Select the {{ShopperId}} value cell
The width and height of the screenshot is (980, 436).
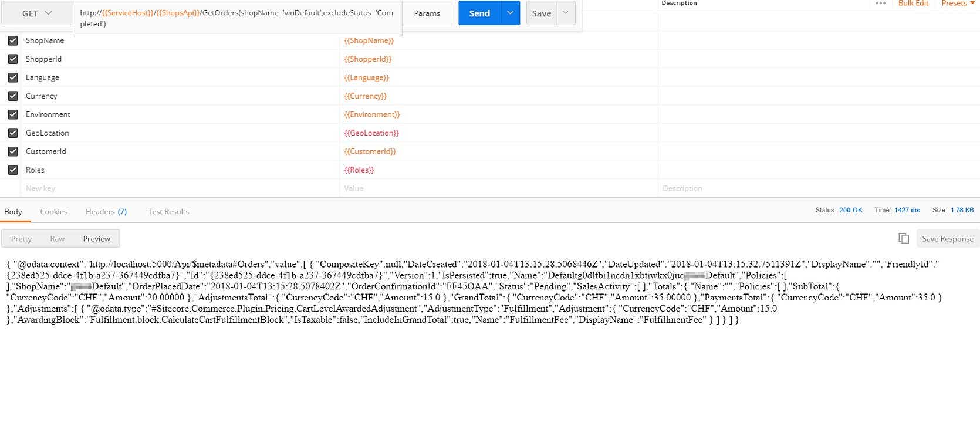[499, 59]
